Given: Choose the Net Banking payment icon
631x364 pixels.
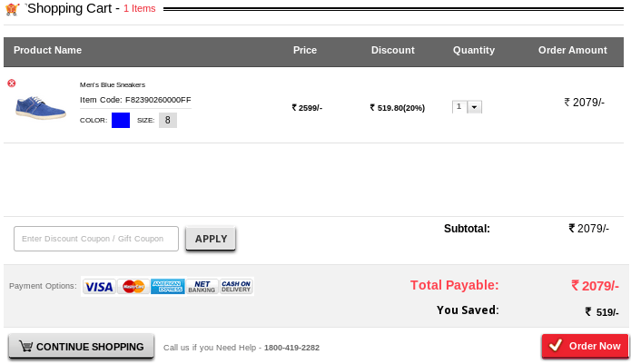Looking at the screenshot, I should (202, 287).
